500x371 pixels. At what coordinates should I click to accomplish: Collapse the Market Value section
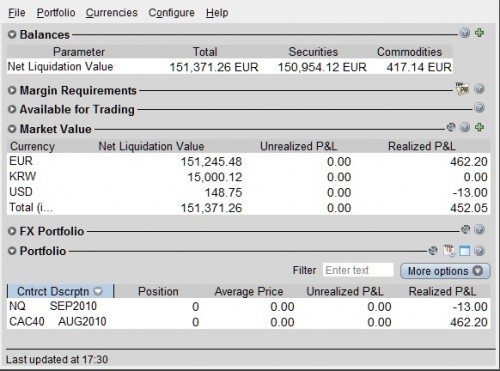(x=12, y=129)
